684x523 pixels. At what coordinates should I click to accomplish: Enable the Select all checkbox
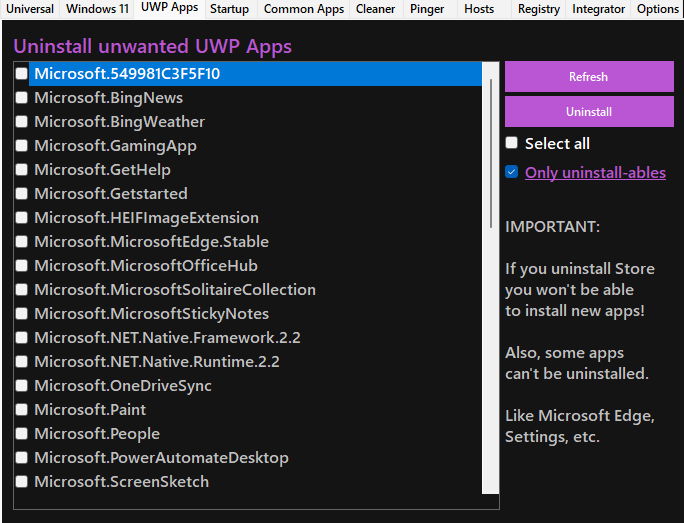click(512, 143)
